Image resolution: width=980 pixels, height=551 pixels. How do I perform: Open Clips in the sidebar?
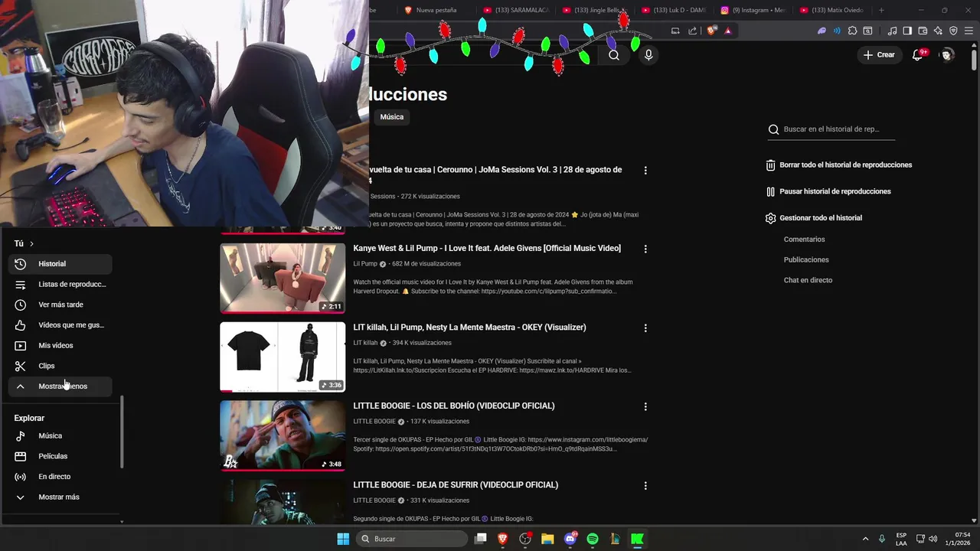click(x=60, y=366)
